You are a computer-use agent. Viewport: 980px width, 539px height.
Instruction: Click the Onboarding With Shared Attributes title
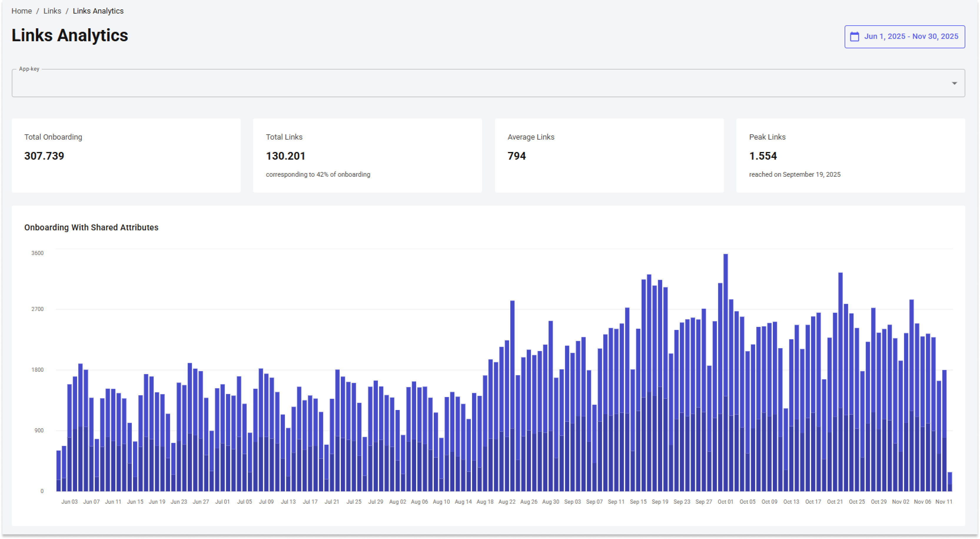point(91,227)
